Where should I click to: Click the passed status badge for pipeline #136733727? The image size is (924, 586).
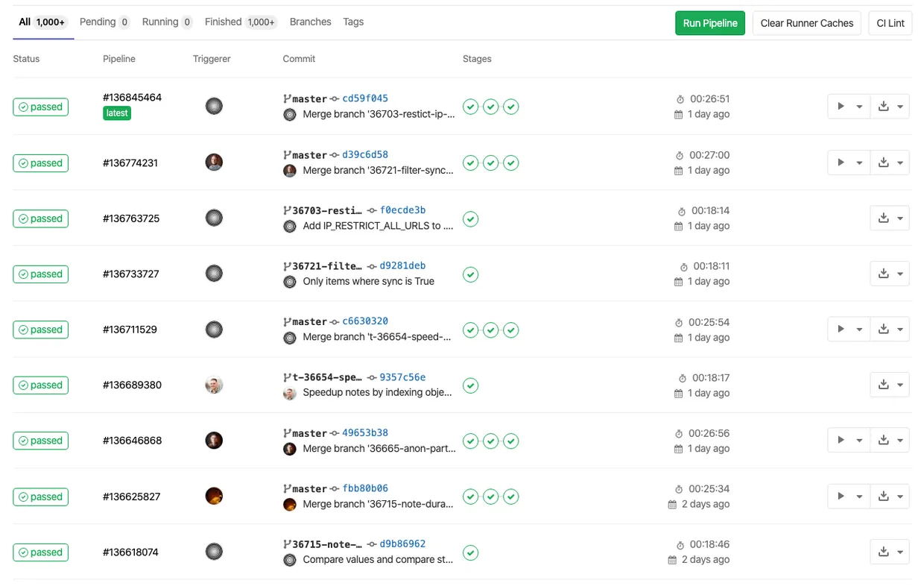(41, 274)
